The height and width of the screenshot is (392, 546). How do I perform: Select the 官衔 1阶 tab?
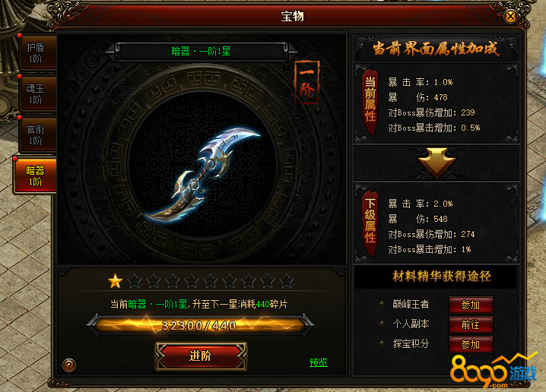click(x=35, y=135)
